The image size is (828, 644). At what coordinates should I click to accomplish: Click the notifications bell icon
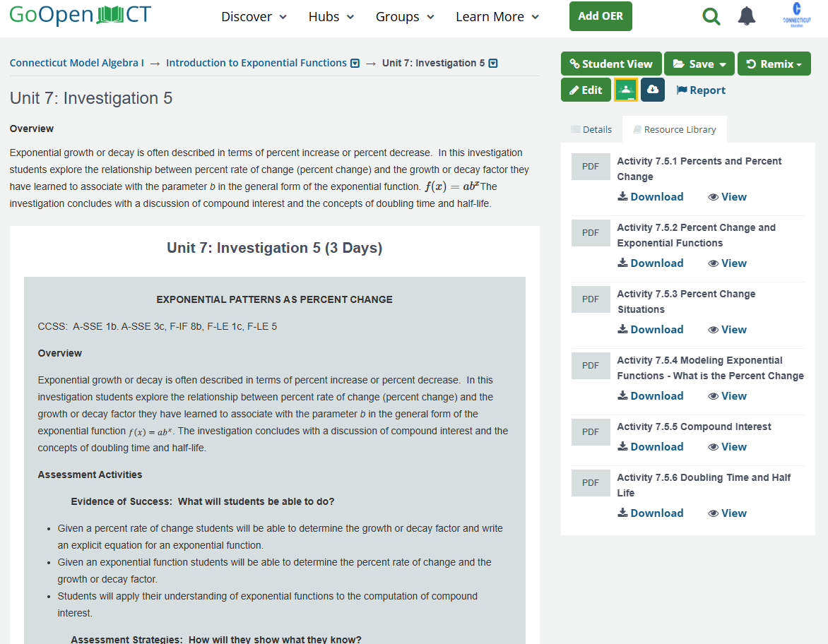coord(747,16)
